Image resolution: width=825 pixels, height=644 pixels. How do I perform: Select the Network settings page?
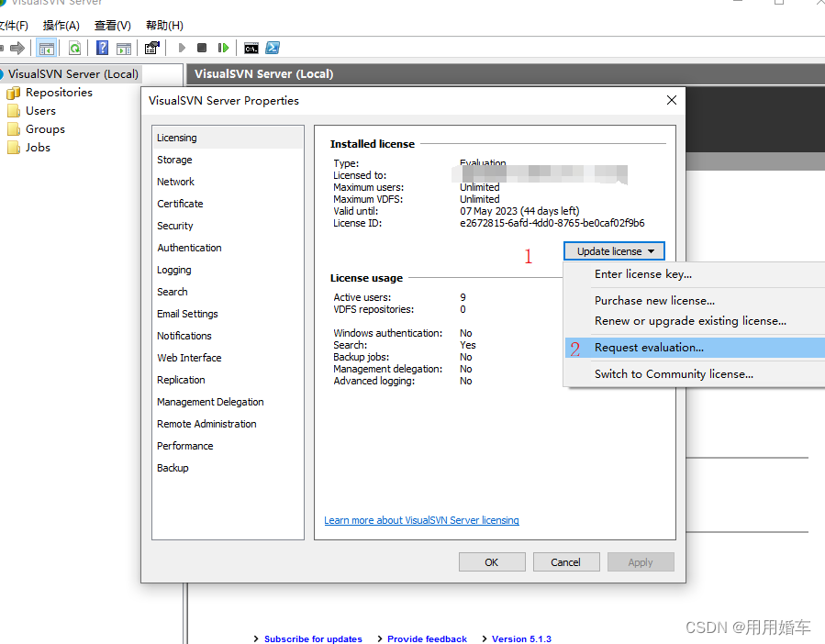coord(228,182)
